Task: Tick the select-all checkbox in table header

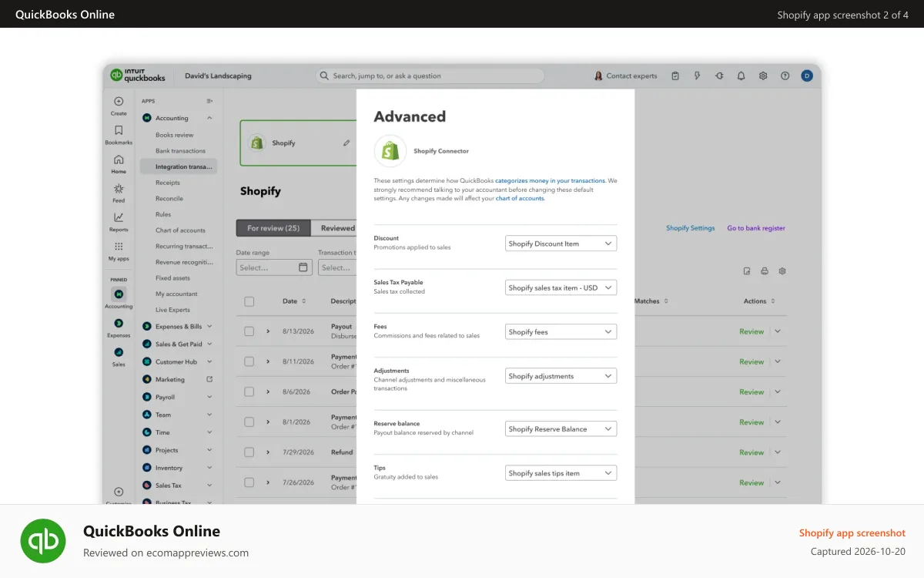Action: point(249,301)
